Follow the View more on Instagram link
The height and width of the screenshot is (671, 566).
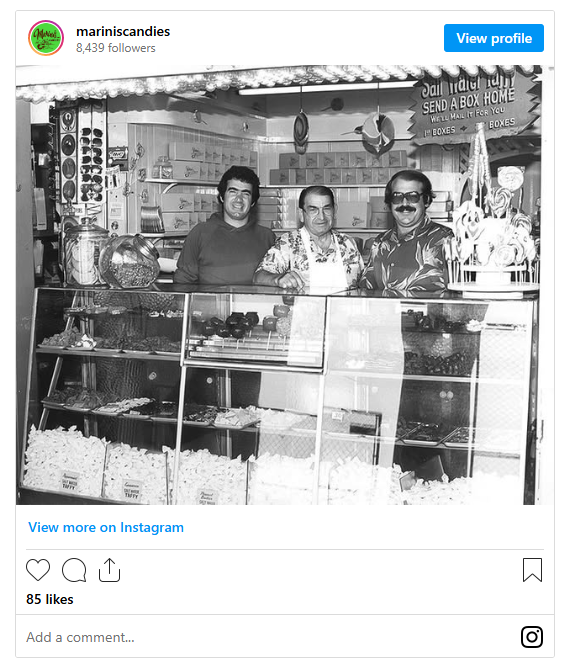[x=106, y=527]
